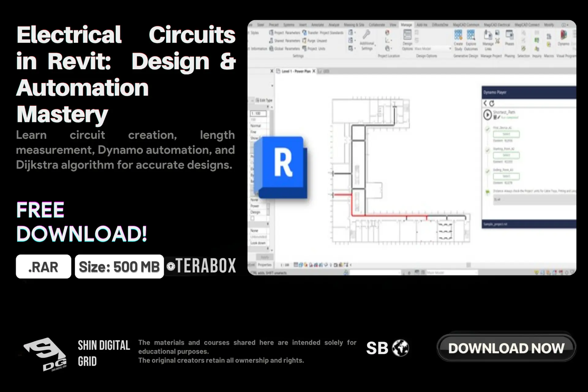The height and width of the screenshot is (392, 588).
Task: Open the MagiCAD Electrical ribbon tab
Action: point(497,25)
